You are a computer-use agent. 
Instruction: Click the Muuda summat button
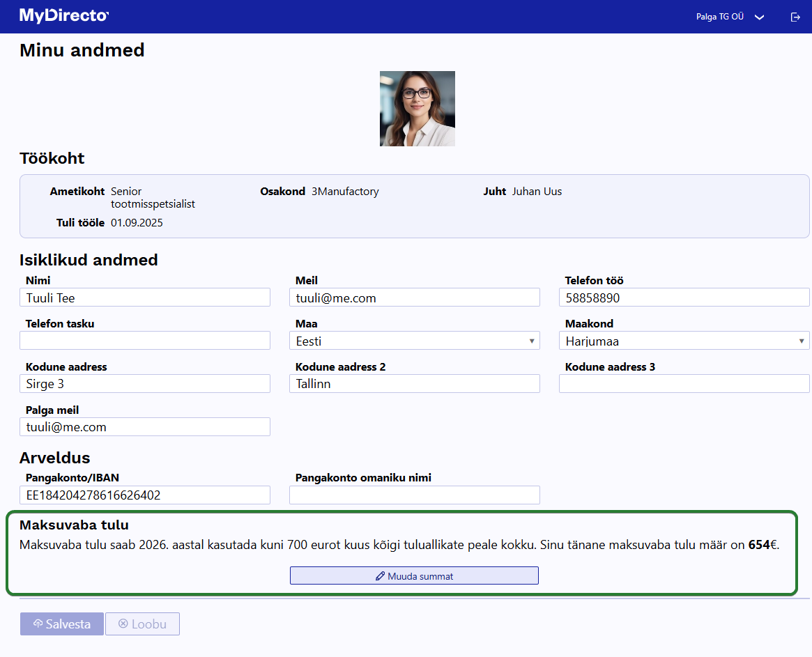tap(414, 575)
